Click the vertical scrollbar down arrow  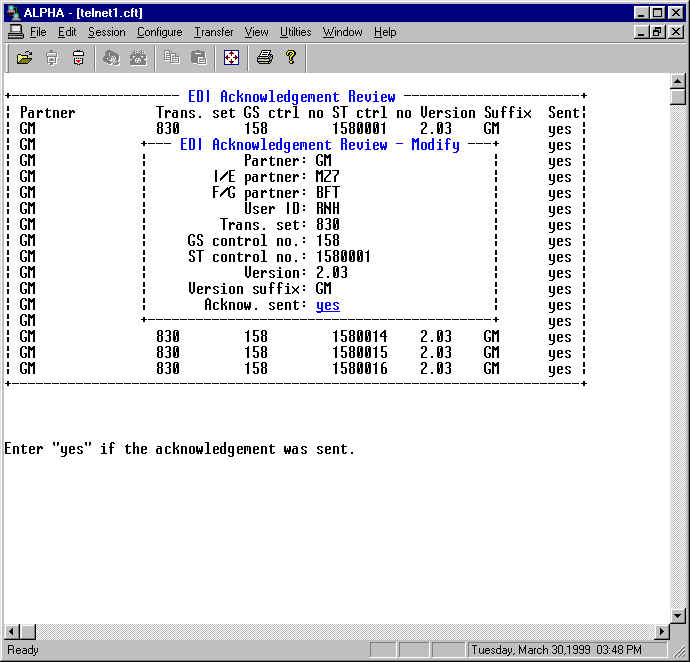pyautogui.click(x=678, y=614)
